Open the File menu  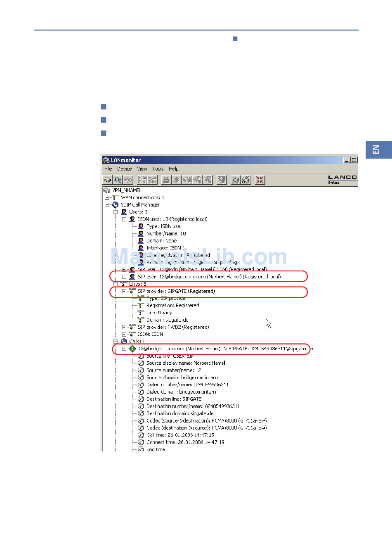tap(108, 169)
